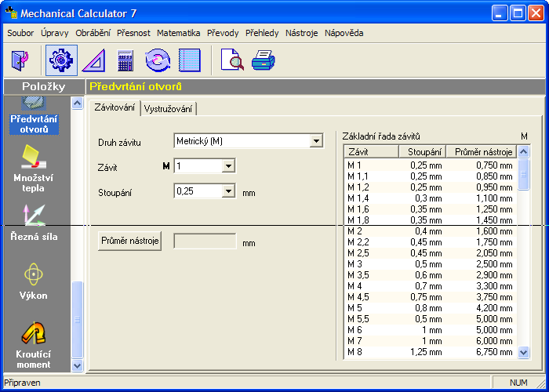Expand the Druh závitu dropdown

(x=316, y=141)
